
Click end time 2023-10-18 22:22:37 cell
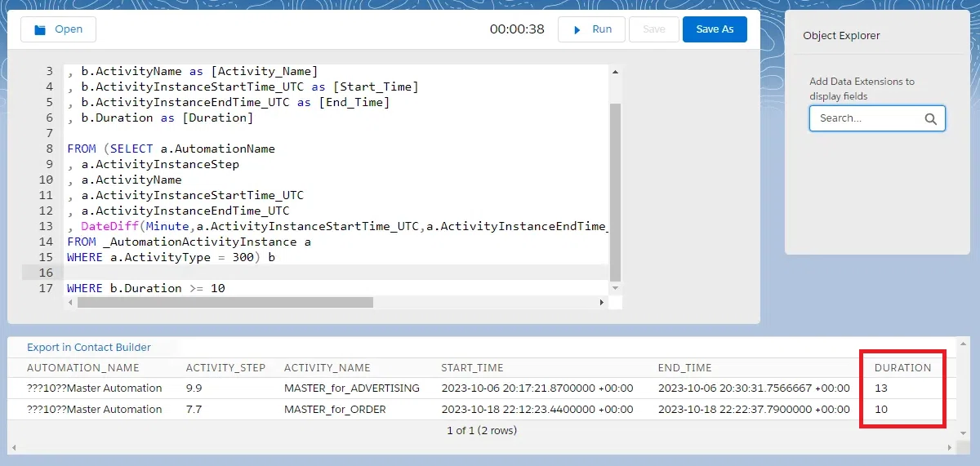coord(754,410)
